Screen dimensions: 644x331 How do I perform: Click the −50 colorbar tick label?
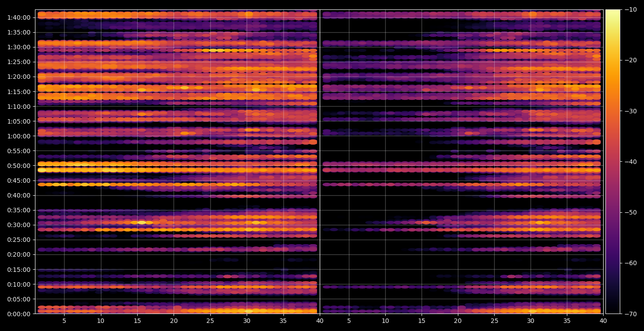tap(631, 212)
